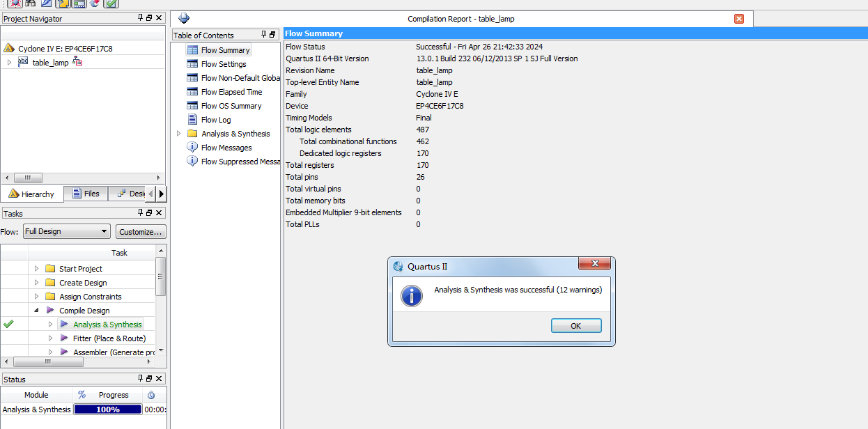
Task: Expand the Analysis & Synthesis task
Action: pos(50,325)
